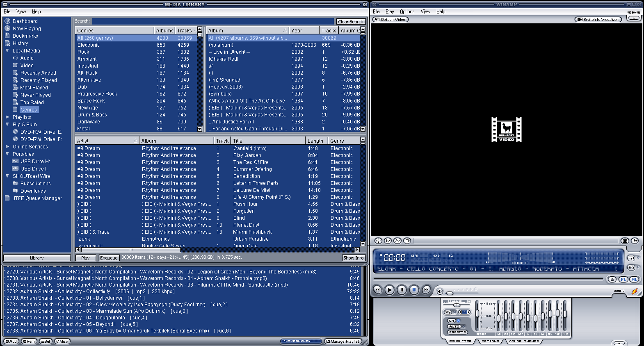Toggle the equalizer AUTO button
644x346 pixels.
coord(454,327)
